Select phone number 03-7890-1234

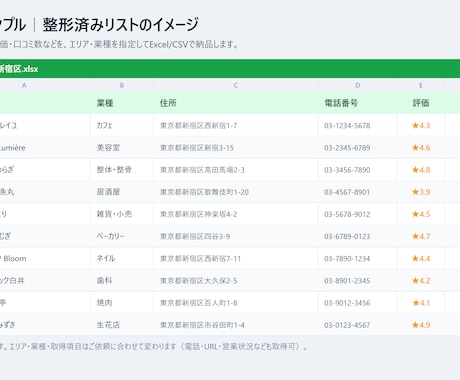(347, 259)
